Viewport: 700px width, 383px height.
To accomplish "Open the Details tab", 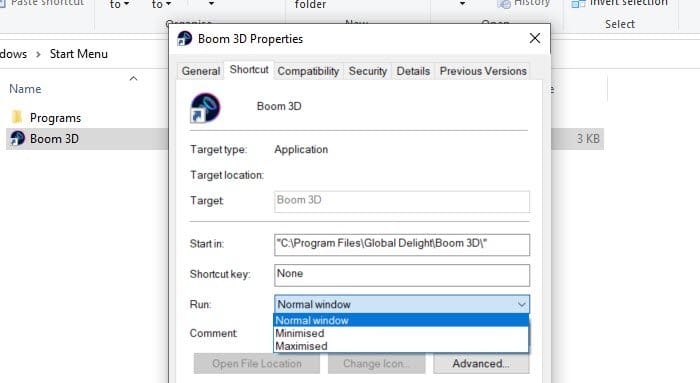I will click(x=413, y=71).
